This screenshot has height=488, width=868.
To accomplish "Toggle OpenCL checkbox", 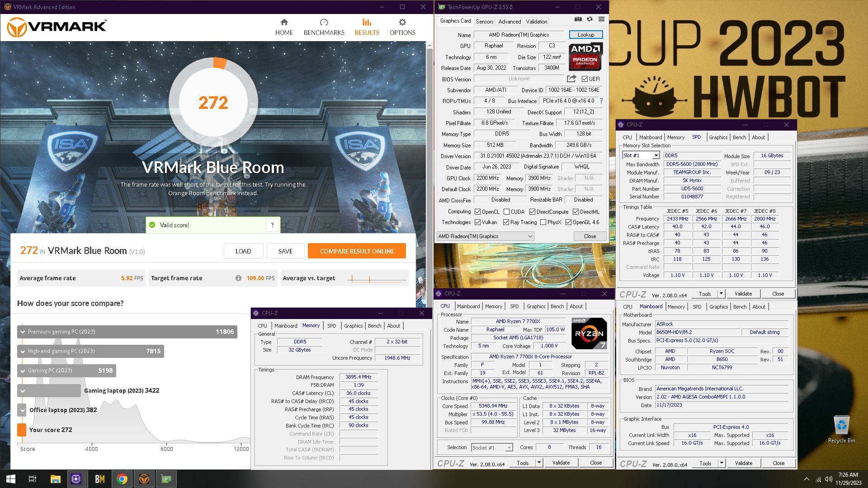I will click(477, 212).
